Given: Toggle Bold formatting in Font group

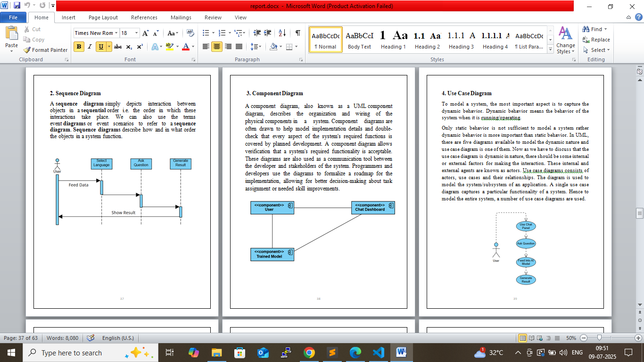Looking at the screenshot, I should pos(79,47).
